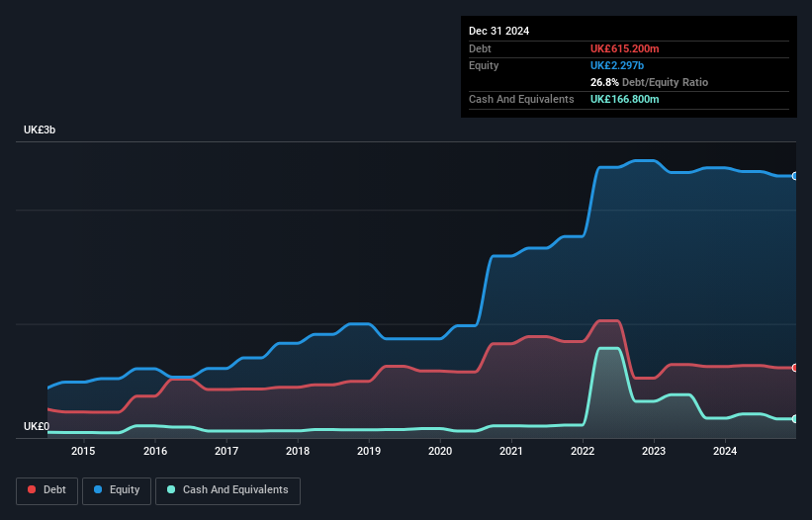Click the red Debt endpoint marker
Image resolution: width=812 pixels, height=520 pixels.
[794, 368]
